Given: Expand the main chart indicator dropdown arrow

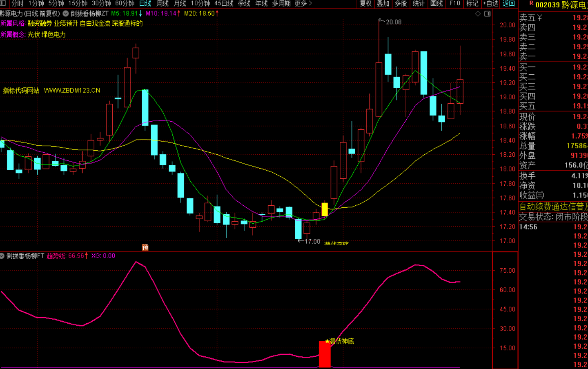Looking at the screenshot, I should [65, 13].
